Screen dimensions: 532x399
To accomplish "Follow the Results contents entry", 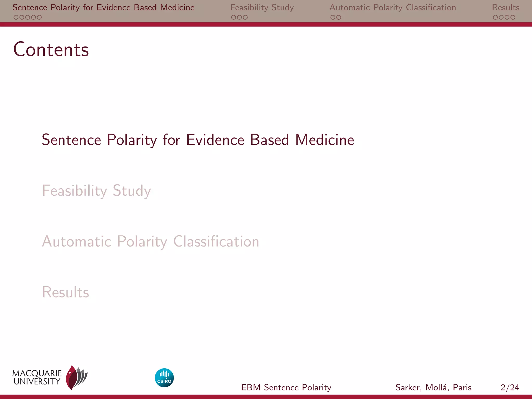I will (x=65, y=292).
